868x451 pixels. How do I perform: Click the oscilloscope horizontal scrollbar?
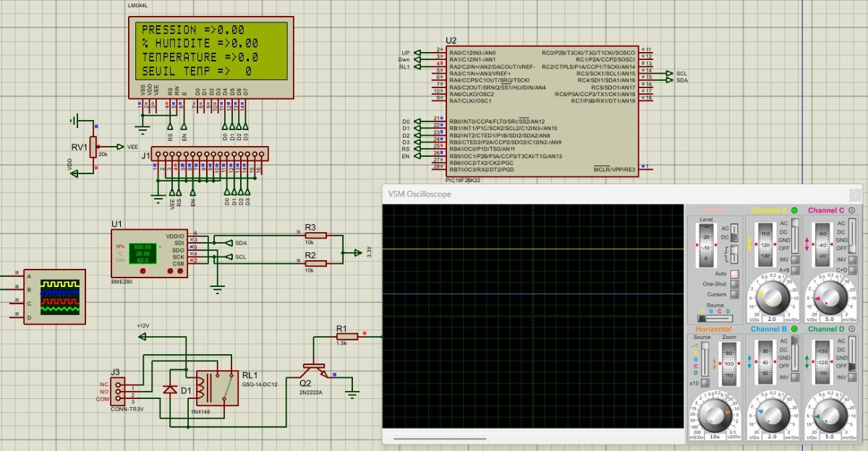pyautogui.click(x=440, y=438)
